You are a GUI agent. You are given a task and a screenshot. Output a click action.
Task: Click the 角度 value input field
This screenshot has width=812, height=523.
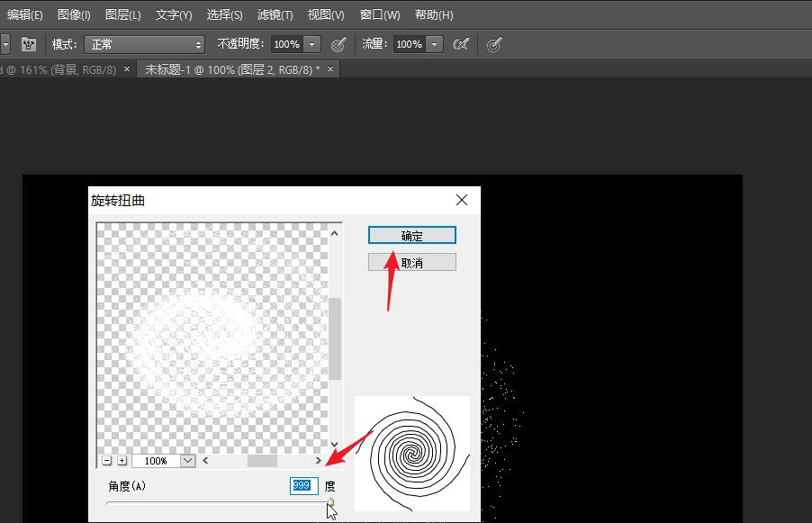304,486
